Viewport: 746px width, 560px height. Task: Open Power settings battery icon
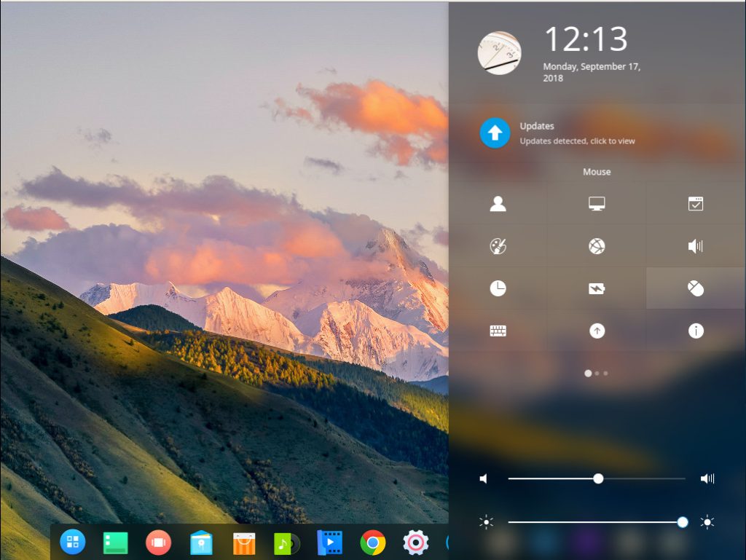pos(597,288)
